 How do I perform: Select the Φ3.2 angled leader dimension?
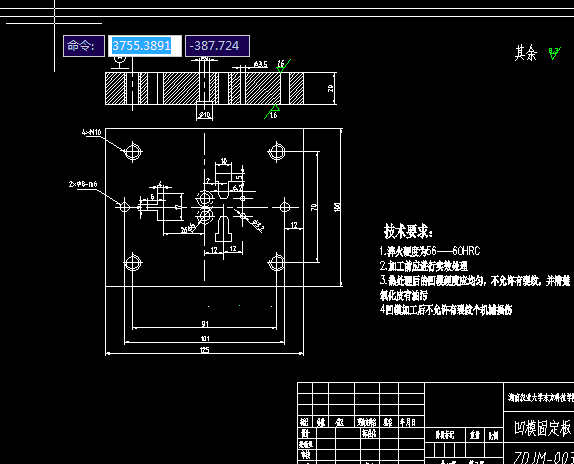(258, 226)
